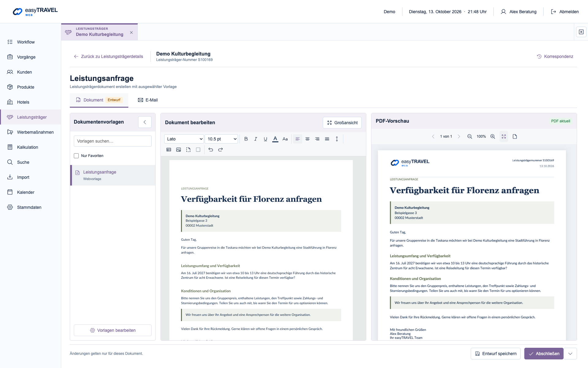Click the Aa text case icon
The width and height of the screenshot is (588, 368).
click(285, 139)
